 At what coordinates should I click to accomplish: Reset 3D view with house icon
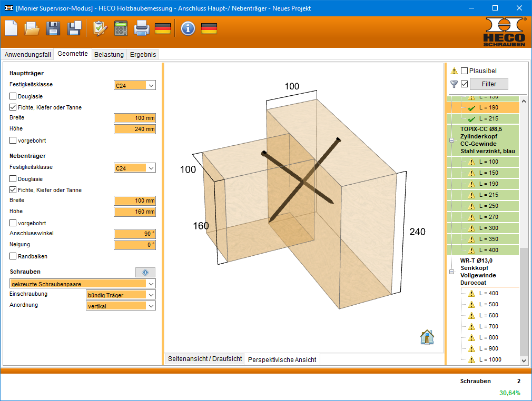(x=427, y=337)
